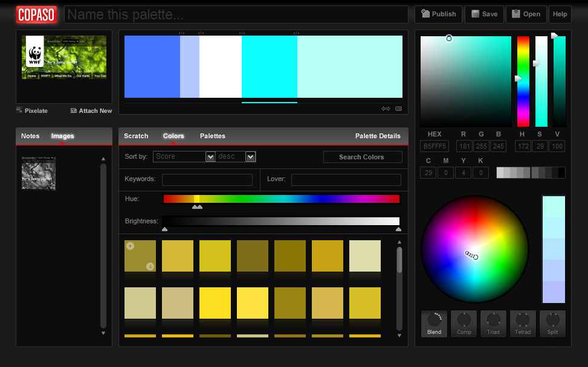Screen dimensions: 588x367
Task: Click the rainbow Hue filter slider
Action: (x=281, y=199)
